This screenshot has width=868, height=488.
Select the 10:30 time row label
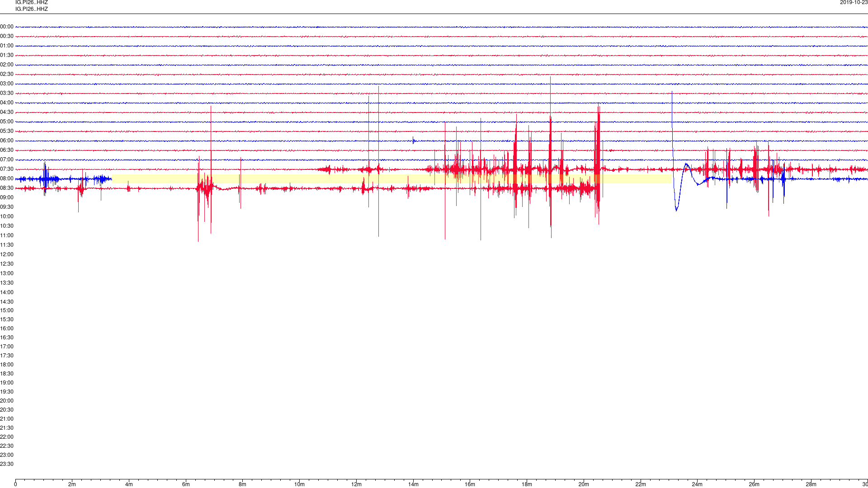pos(7,226)
